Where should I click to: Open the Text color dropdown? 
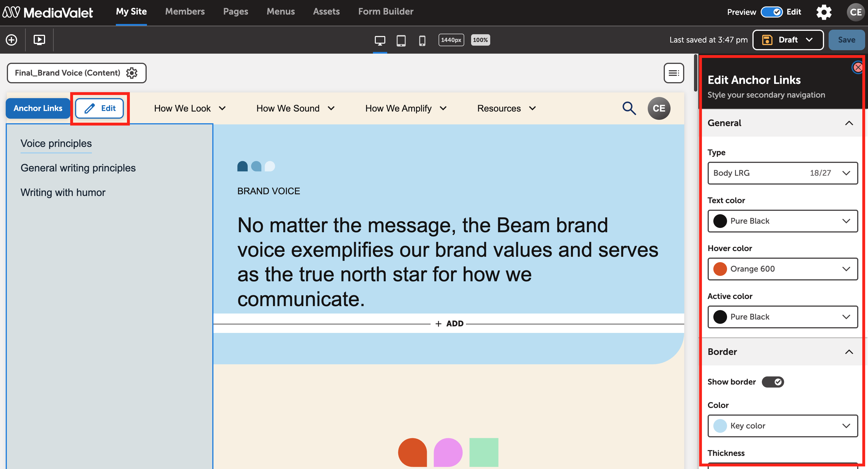click(782, 221)
